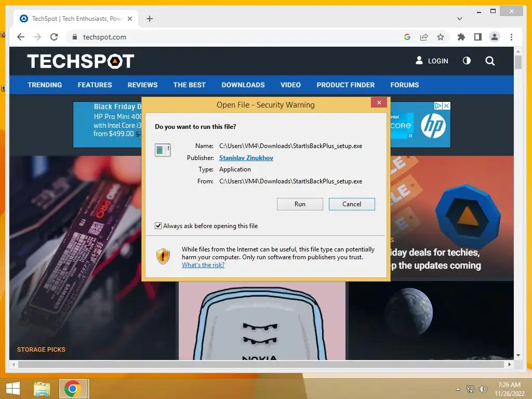Toggle TechSpot dark/light theme icon

tap(467, 61)
